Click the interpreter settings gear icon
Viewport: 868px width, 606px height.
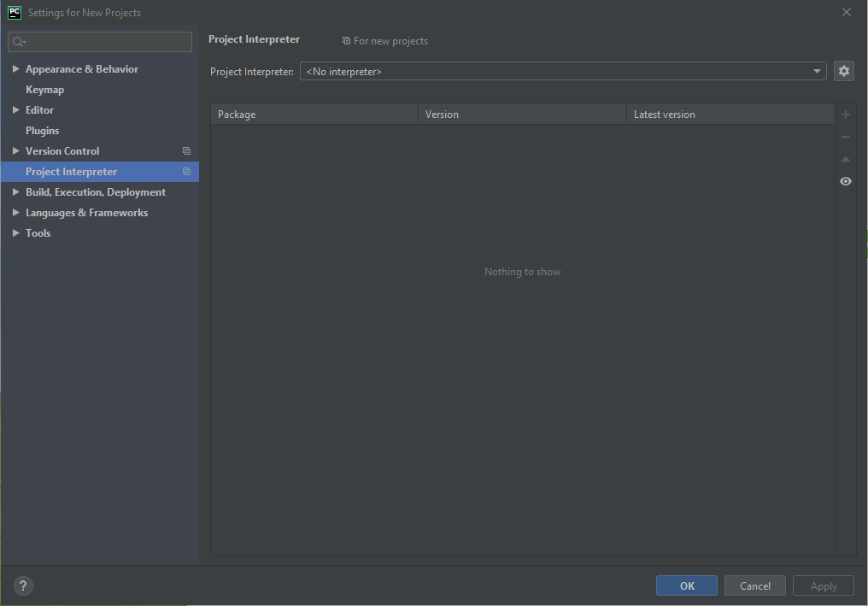point(844,72)
